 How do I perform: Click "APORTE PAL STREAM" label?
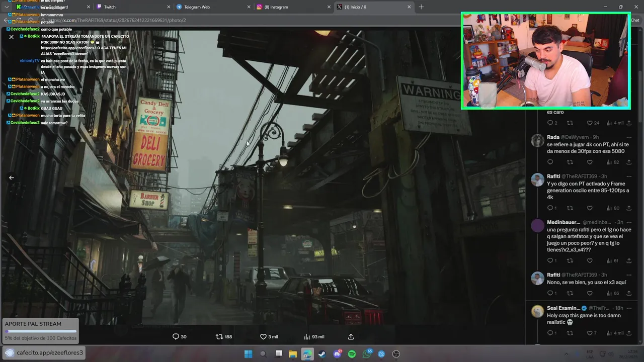click(x=33, y=324)
